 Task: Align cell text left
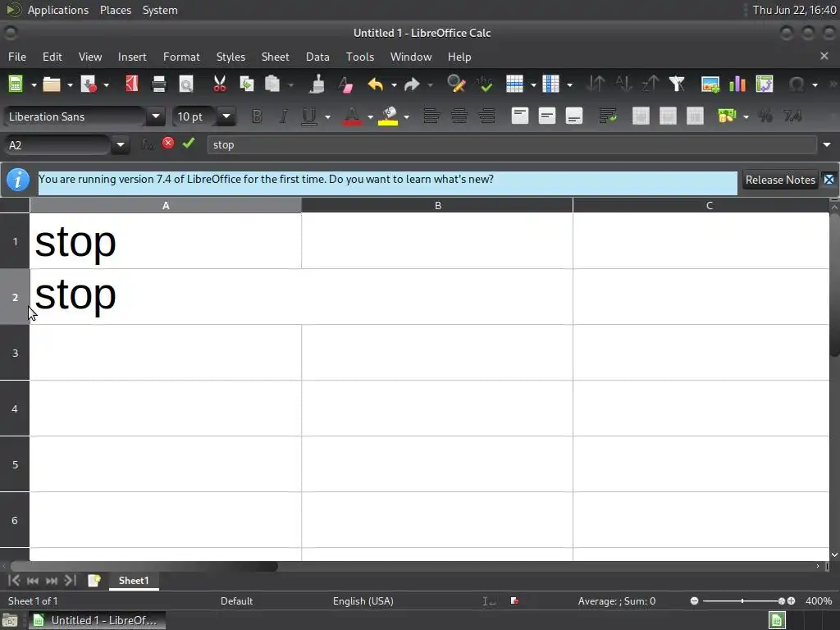[431, 116]
